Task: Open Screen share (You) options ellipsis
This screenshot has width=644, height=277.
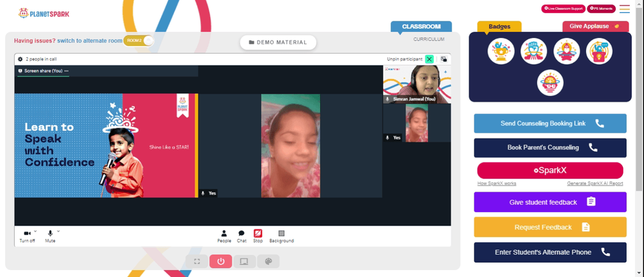Action: pyautogui.click(x=66, y=71)
